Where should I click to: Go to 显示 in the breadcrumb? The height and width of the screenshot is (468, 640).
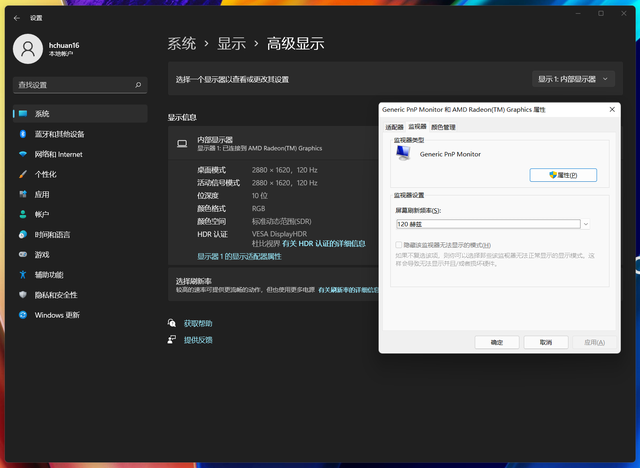pos(231,44)
